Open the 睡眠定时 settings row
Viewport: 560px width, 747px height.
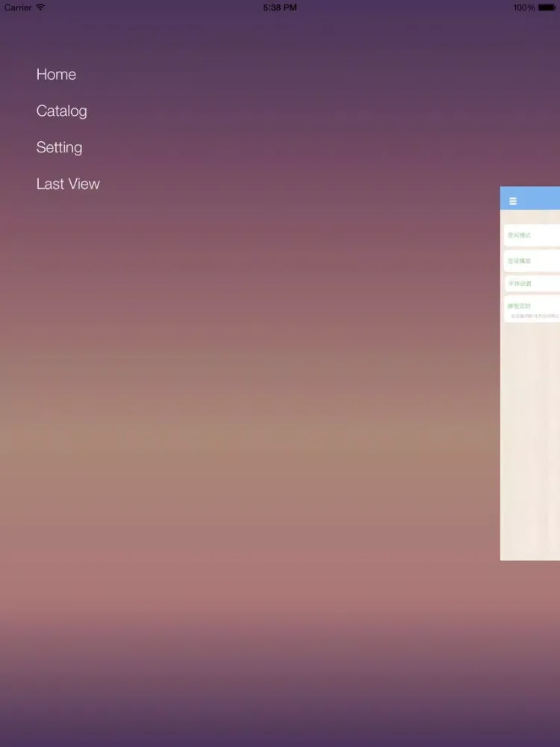click(x=532, y=309)
